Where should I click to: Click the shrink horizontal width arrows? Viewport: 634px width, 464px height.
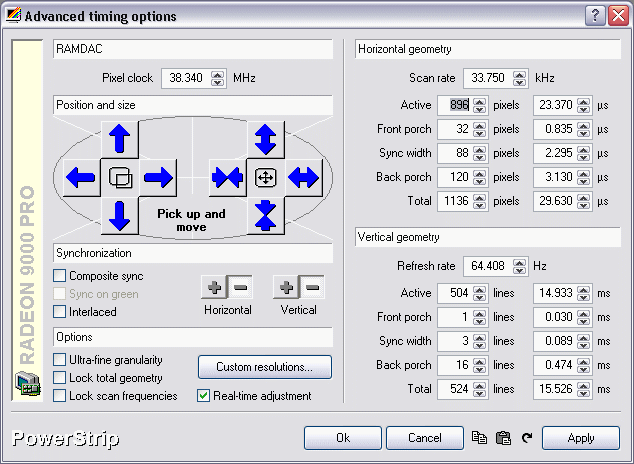227,178
